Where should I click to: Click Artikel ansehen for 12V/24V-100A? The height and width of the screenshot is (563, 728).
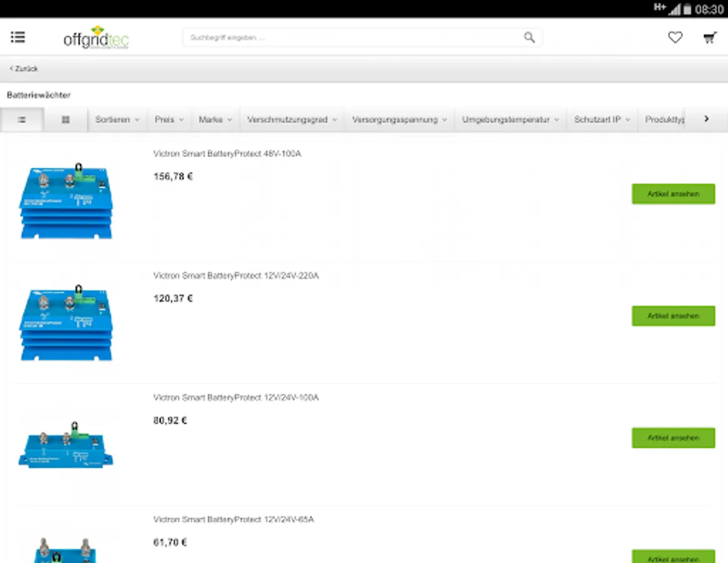point(673,438)
